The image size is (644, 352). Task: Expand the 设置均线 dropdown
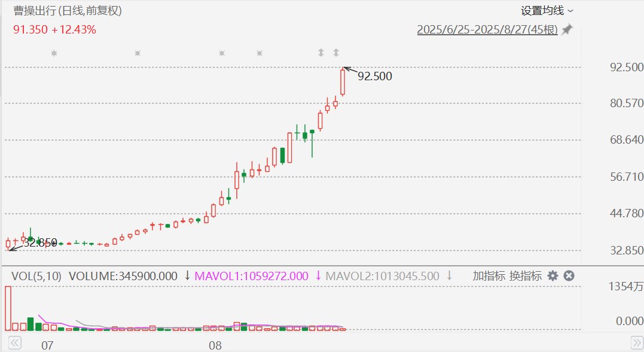tap(547, 11)
